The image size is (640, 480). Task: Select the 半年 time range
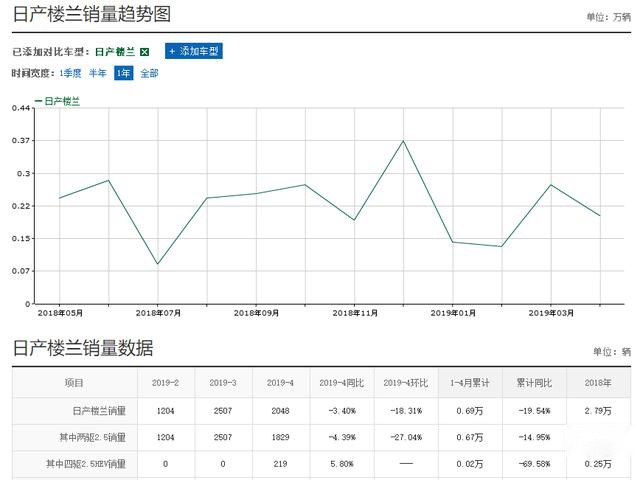coord(98,73)
